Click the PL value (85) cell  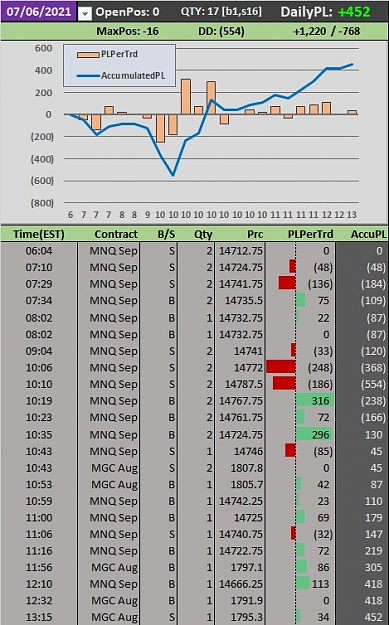coord(323,451)
